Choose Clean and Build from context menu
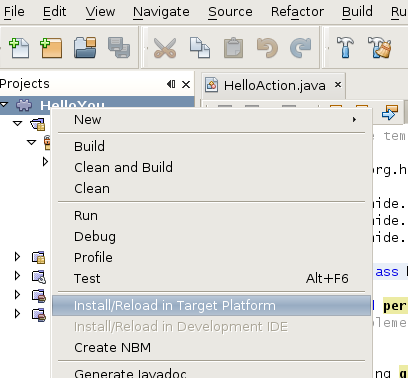This screenshot has height=378, width=408. pos(211,167)
